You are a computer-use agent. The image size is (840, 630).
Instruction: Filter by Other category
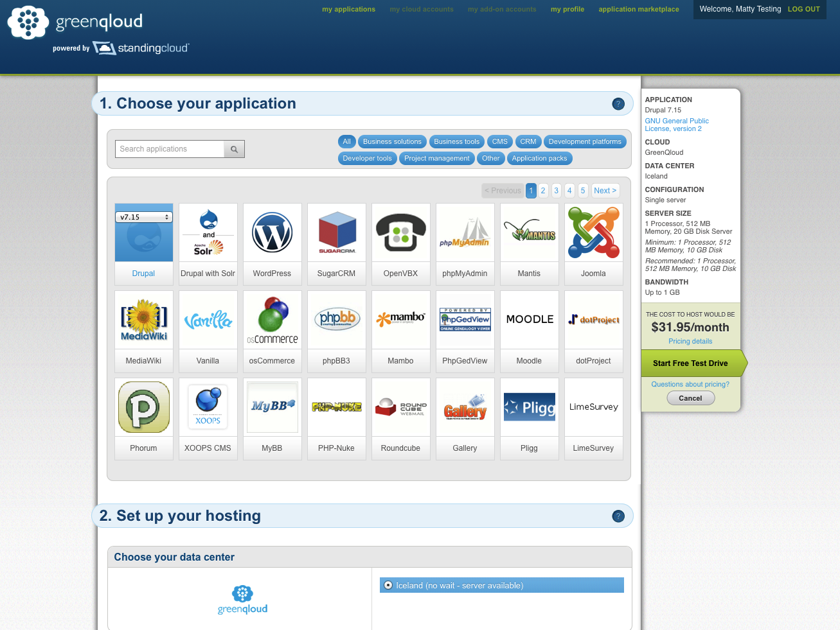click(491, 159)
